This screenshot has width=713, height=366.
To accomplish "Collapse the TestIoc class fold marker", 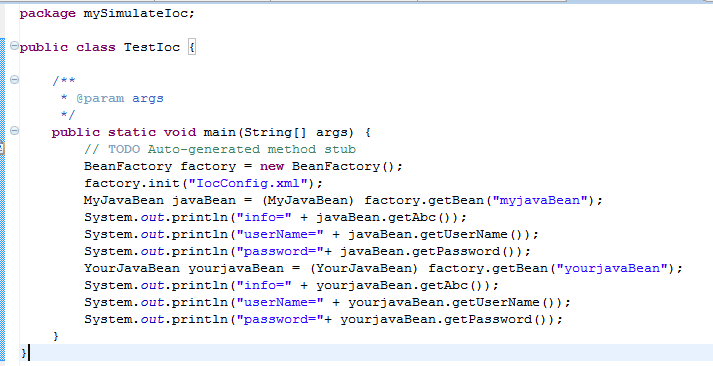I will point(14,46).
